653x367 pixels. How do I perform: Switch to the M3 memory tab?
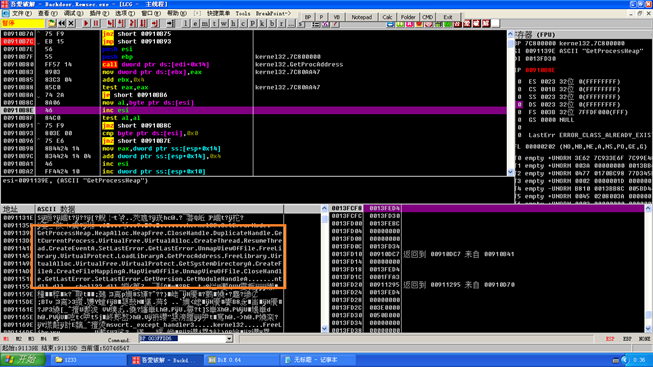31,339
